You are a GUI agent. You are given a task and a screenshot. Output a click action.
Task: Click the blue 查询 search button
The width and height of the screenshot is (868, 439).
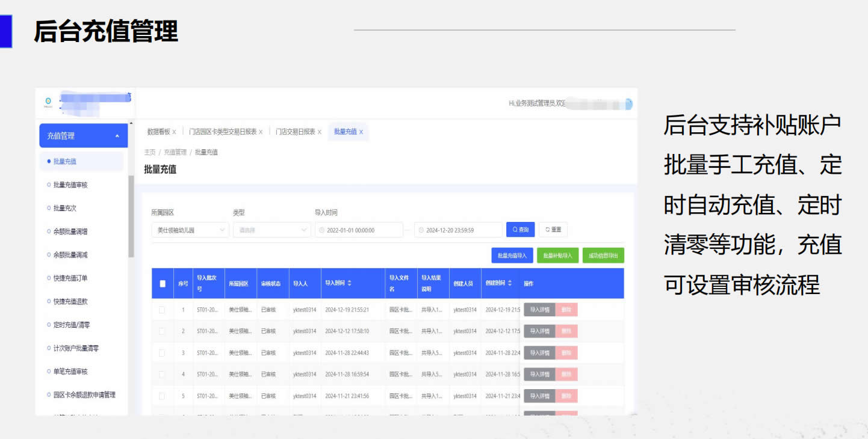tap(520, 230)
